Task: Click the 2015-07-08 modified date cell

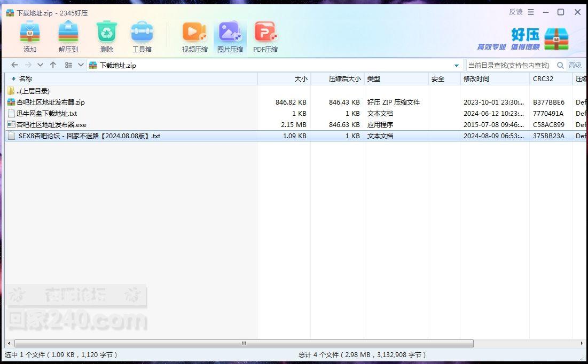Action: pos(493,124)
